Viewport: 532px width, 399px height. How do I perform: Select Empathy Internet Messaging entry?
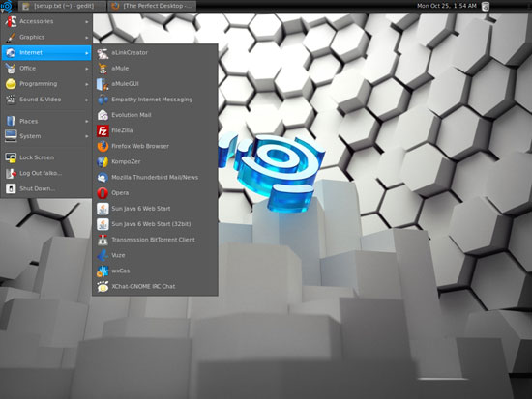(x=155, y=100)
